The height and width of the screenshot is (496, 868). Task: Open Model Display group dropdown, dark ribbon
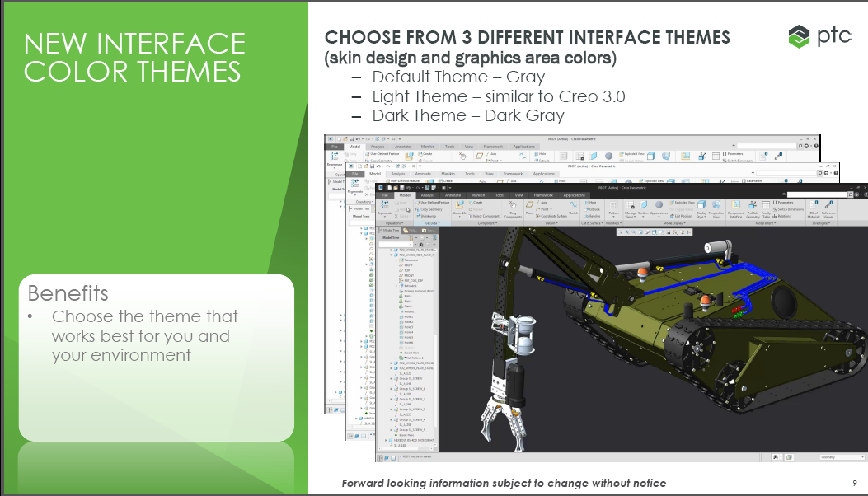pos(674,223)
